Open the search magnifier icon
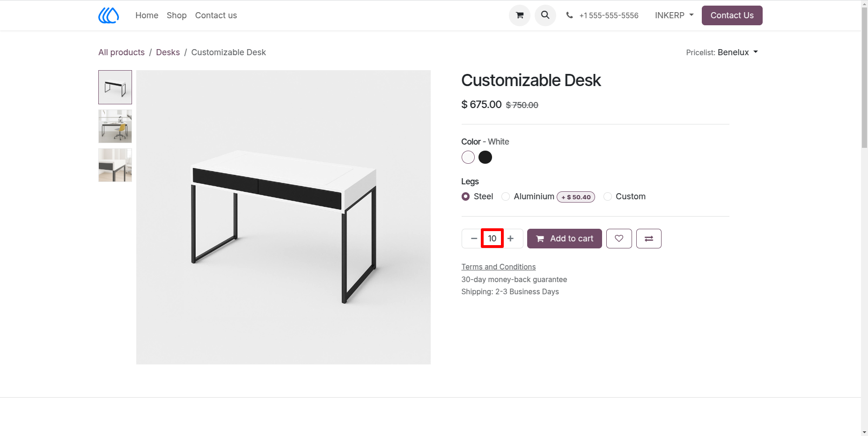The height and width of the screenshot is (436, 868). click(545, 15)
